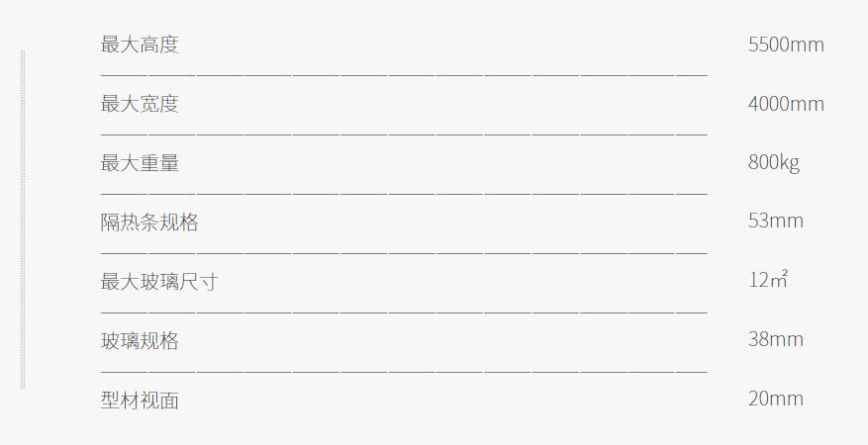Click the 玻璃规格 label
Image resolution: width=868 pixels, height=445 pixels.
point(140,340)
